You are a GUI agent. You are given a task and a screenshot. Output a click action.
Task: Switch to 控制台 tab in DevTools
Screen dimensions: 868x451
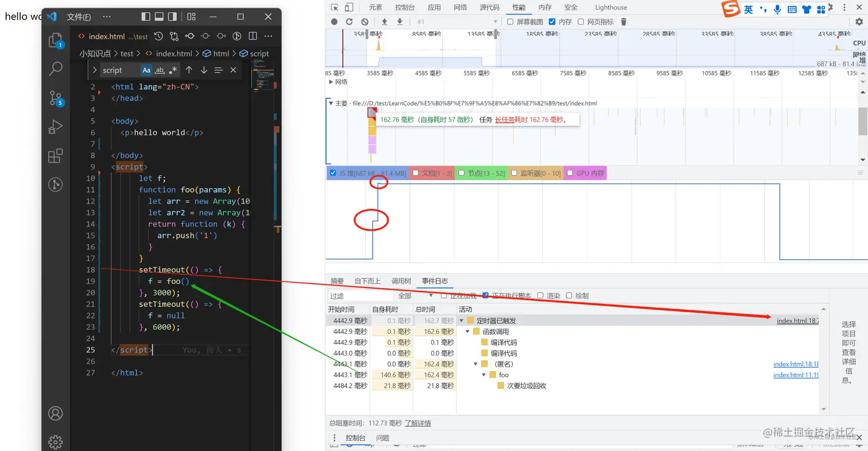[x=405, y=7]
